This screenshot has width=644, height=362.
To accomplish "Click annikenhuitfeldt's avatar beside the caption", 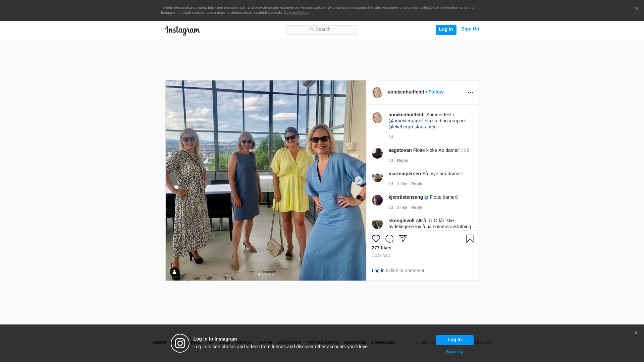I will pos(377,118).
